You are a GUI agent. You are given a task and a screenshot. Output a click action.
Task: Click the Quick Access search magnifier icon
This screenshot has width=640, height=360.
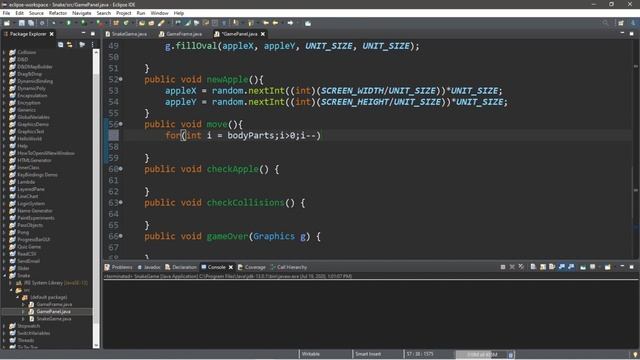pyautogui.click(x=605, y=23)
